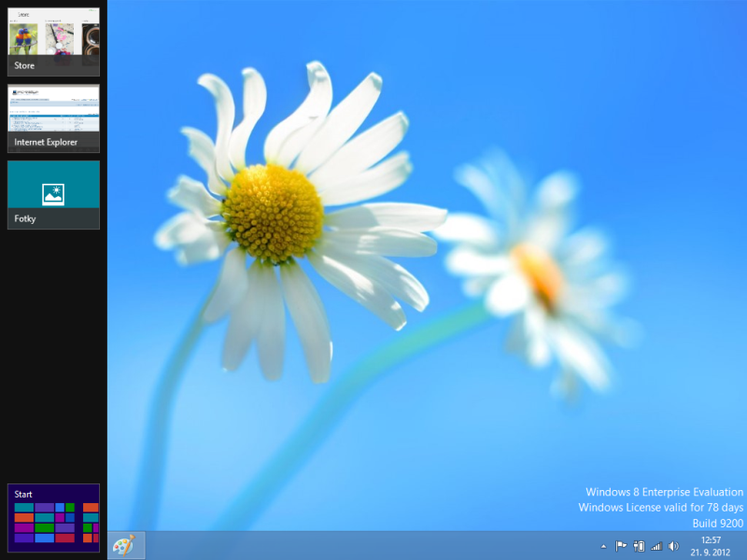Click the picture icon on the Fotky tile

pyautogui.click(x=53, y=194)
